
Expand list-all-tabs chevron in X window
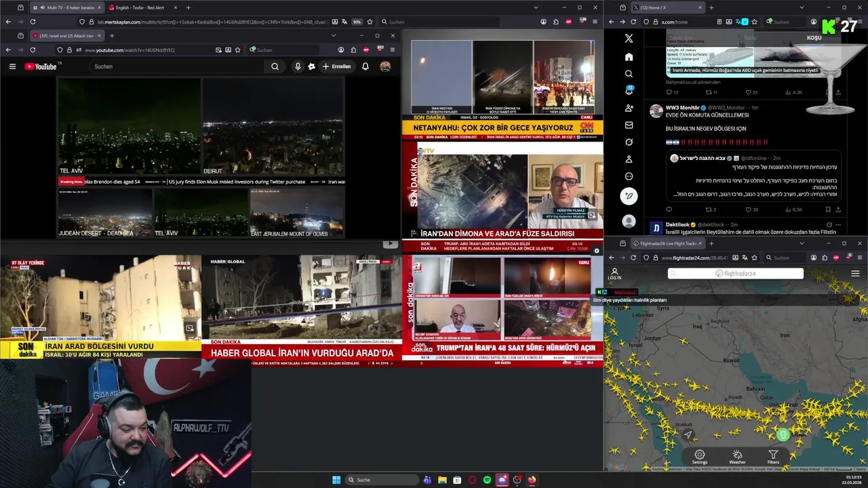[802, 7]
